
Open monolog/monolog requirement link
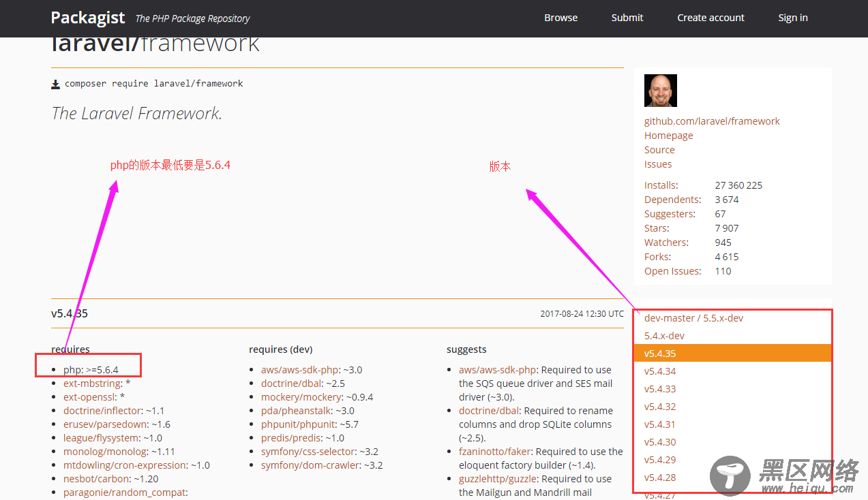pyautogui.click(x=105, y=452)
